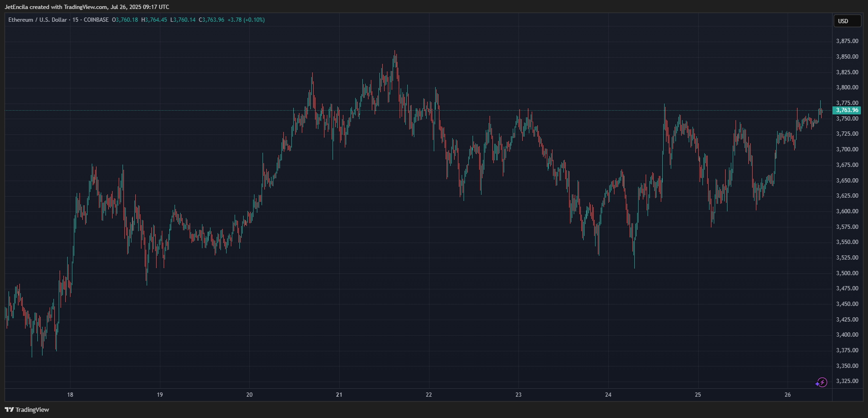Click the current price label 3,763.96
Viewport: 868px width, 418px height.
tap(847, 110)
